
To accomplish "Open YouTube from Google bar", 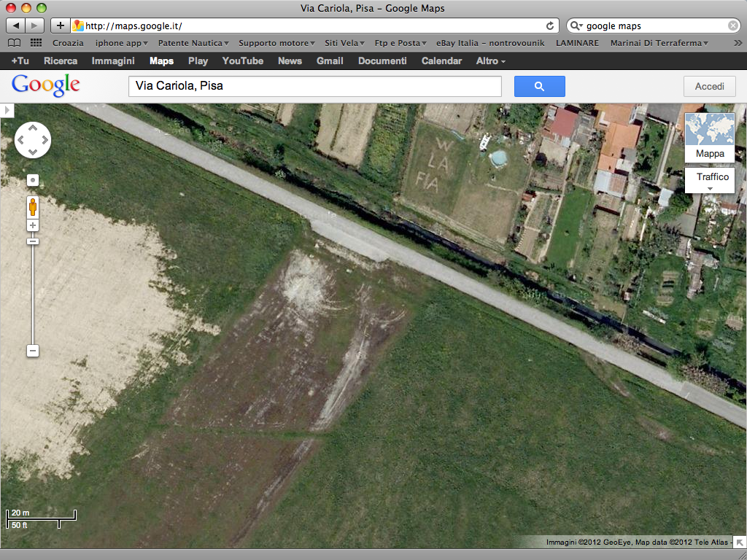I will 242,61.
